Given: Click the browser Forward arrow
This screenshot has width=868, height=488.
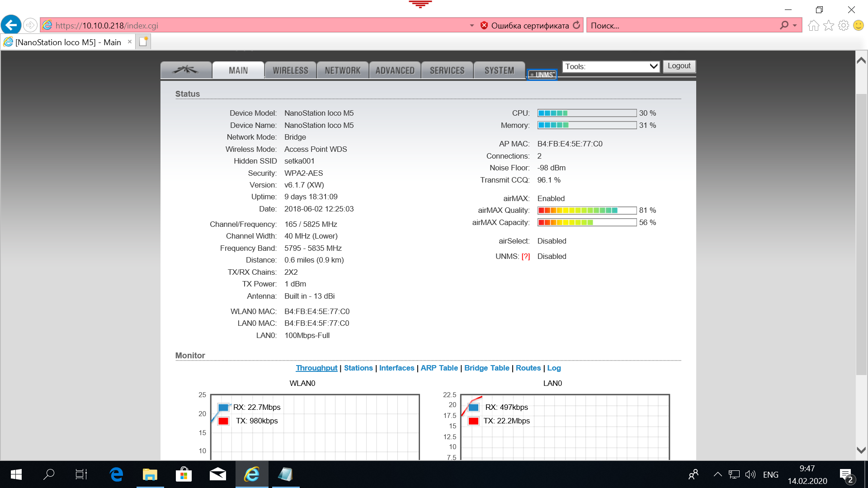Looking at the screenshot, I should [30, 25].
